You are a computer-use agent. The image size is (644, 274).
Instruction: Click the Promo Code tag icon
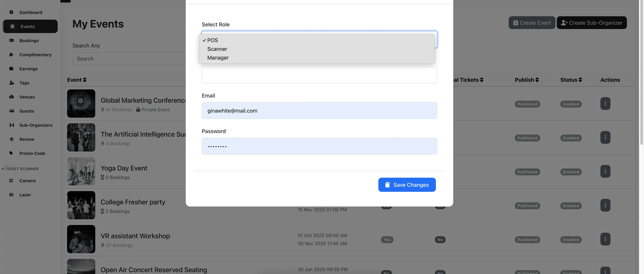point(11,153)
